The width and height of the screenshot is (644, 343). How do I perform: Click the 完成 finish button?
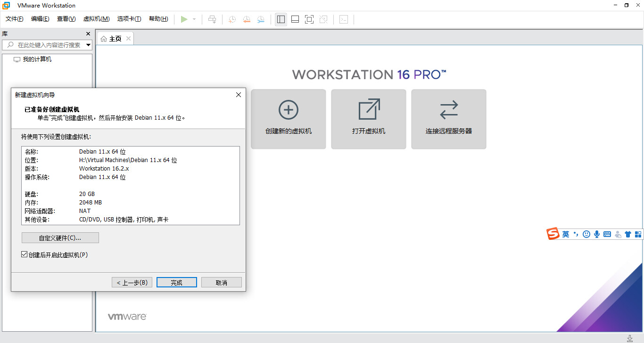tap(177, 283)
